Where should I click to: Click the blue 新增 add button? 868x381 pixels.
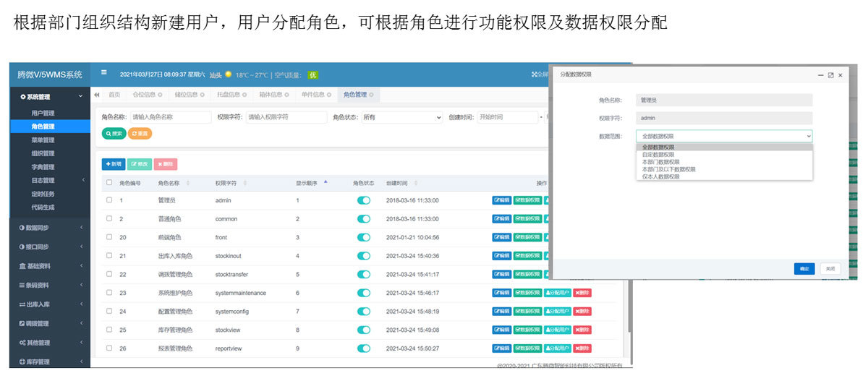pyautogui.click(x=114, y=164)
